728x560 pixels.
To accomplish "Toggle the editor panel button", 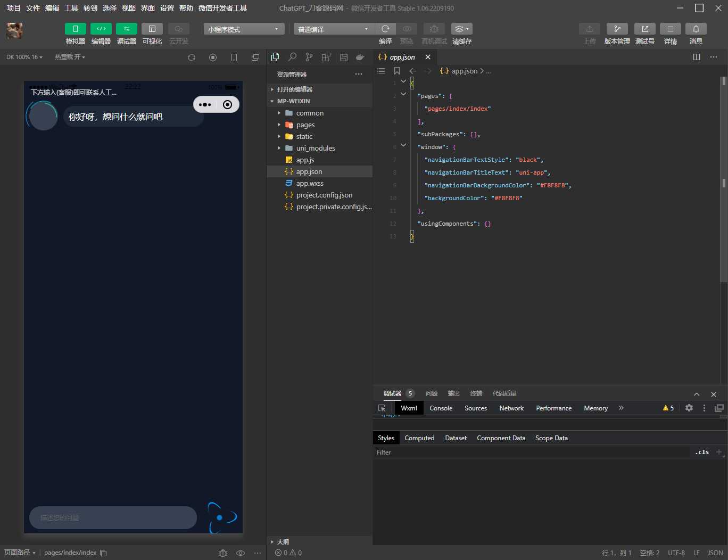I will (x=101, y=29).
